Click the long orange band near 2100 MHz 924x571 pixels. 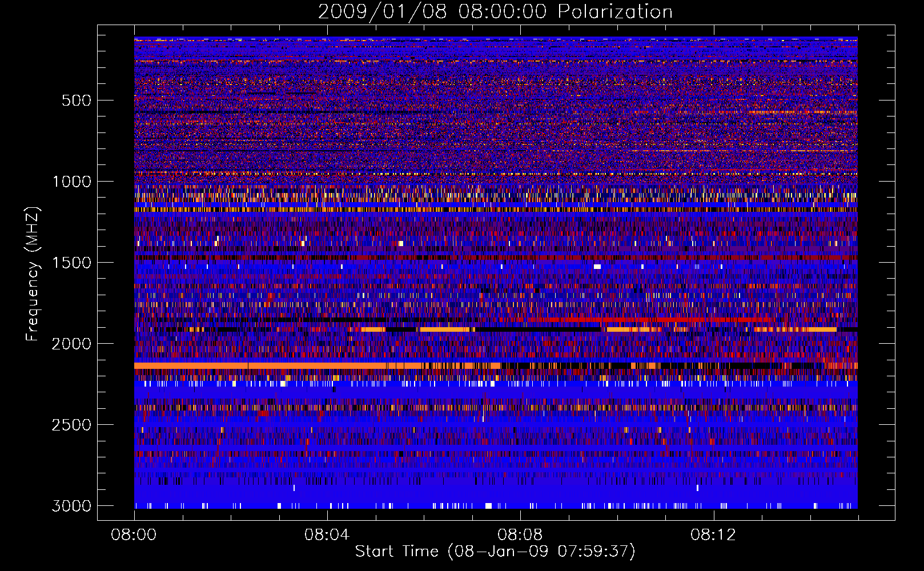(317, 365)
